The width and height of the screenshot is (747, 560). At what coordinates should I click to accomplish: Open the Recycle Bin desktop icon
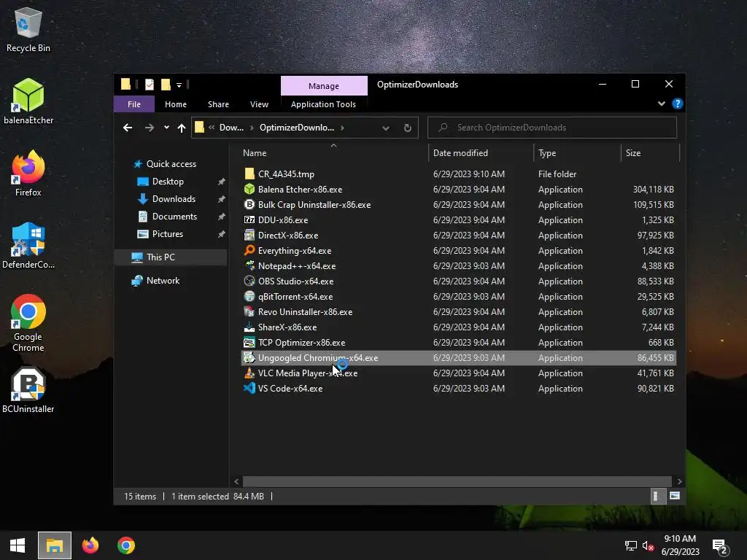[x=28, y=29]
